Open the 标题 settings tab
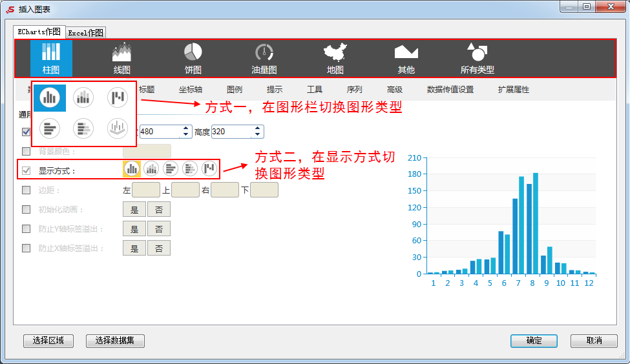Viewport: 630px width, 364px height. click(147, 90)
